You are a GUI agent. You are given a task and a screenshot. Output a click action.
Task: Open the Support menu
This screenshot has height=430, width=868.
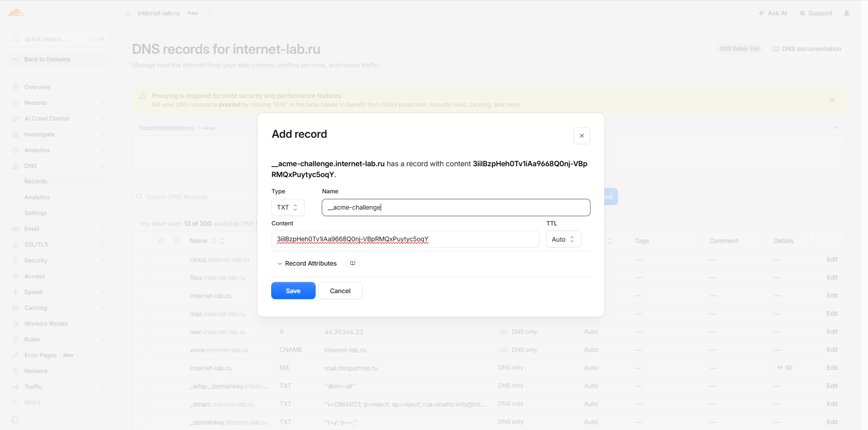(816, 13)
